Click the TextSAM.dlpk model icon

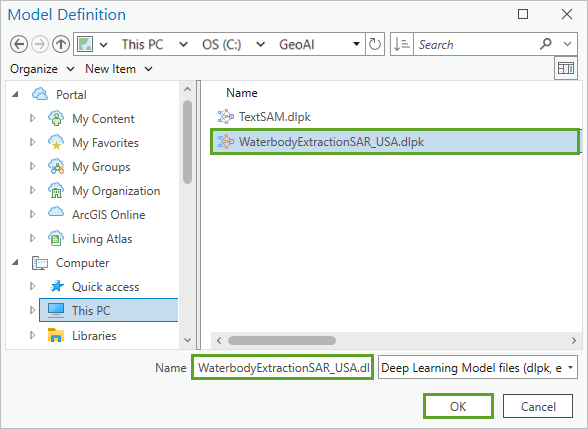(x=226, y=117)
